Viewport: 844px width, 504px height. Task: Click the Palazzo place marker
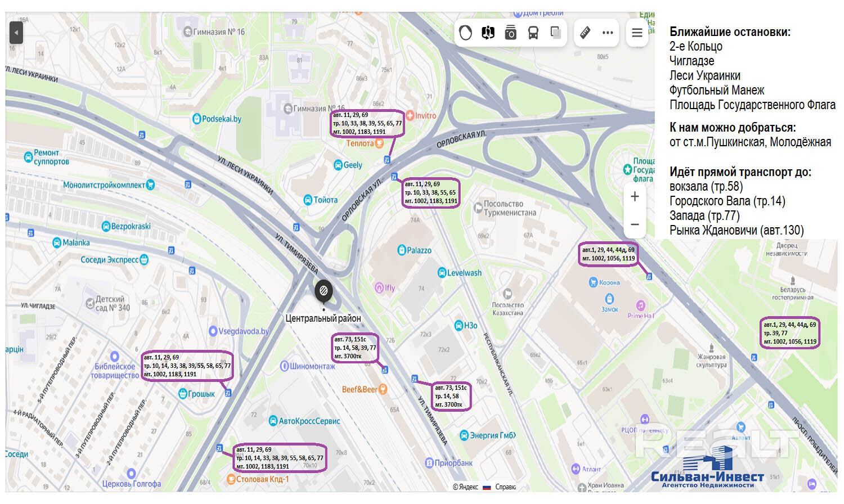point(402,250)
